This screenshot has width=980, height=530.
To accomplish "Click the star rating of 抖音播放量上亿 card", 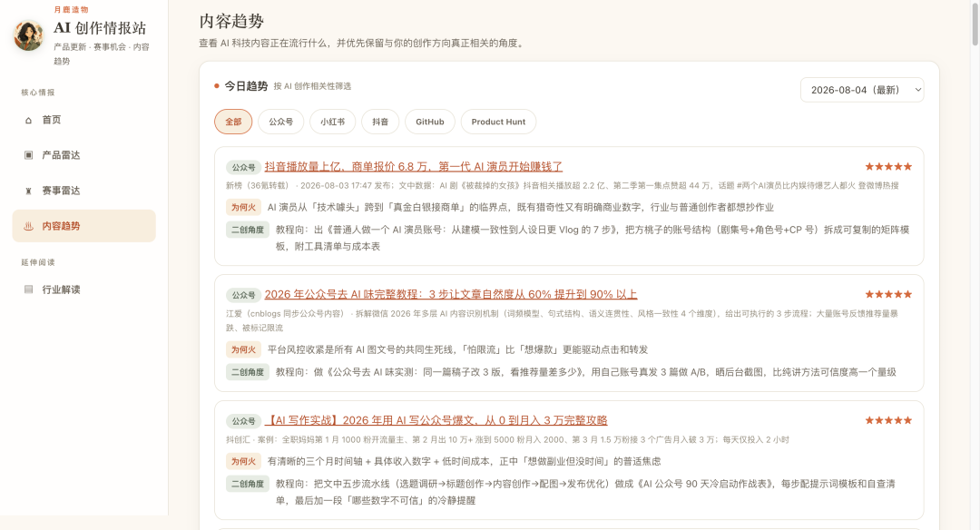I will (x=888, y=167).
